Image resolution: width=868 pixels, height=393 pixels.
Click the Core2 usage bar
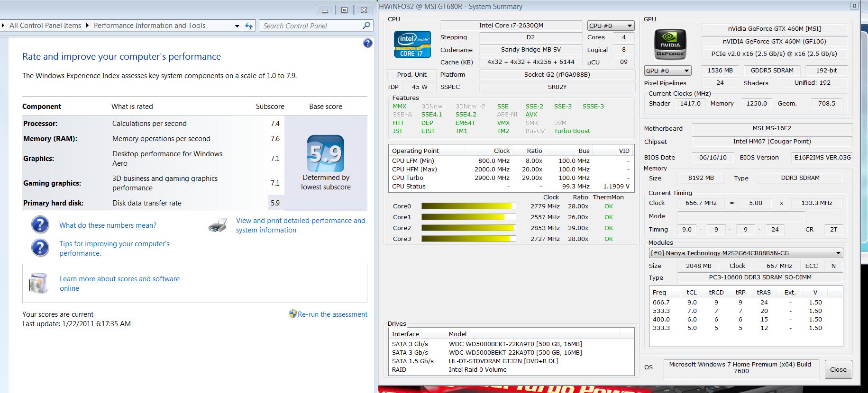(x=469, y=228)
